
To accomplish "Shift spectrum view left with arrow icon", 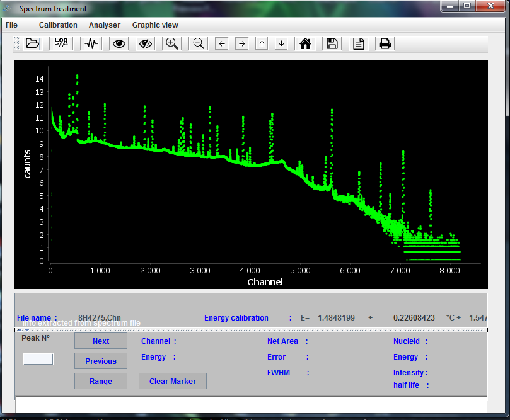I will point(221,43).
